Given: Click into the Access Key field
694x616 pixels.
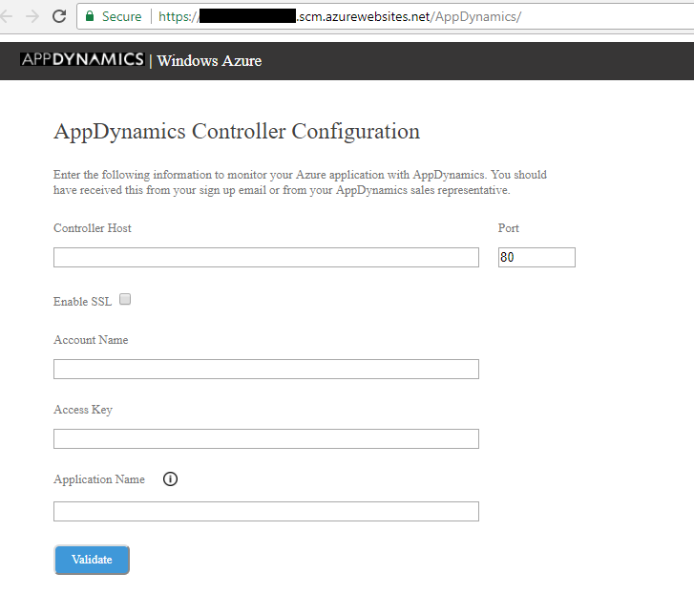Looking at the screenshot, I should click(265, 439).
